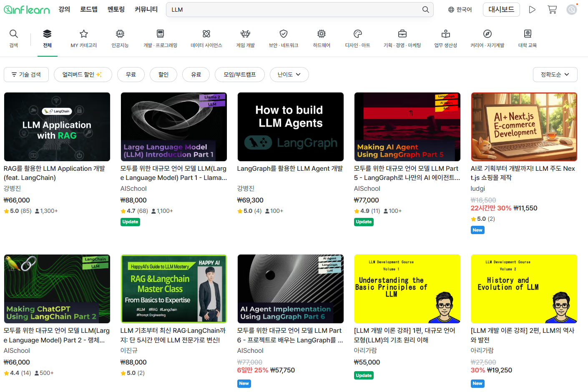This screenshot has width=588, height=392.
Task: Open Making AI Agent Using LangGraph Part 5 thumbnail
Action: (407, 127)
